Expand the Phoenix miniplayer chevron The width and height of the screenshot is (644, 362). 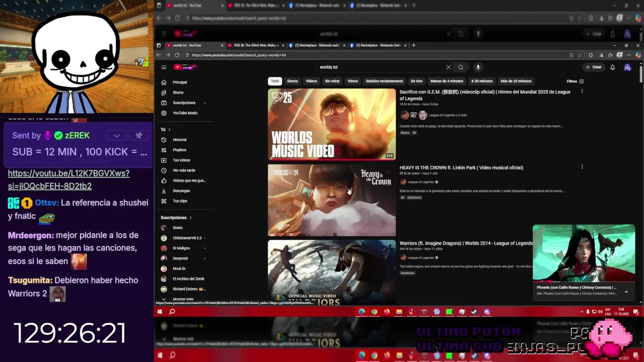626,292
